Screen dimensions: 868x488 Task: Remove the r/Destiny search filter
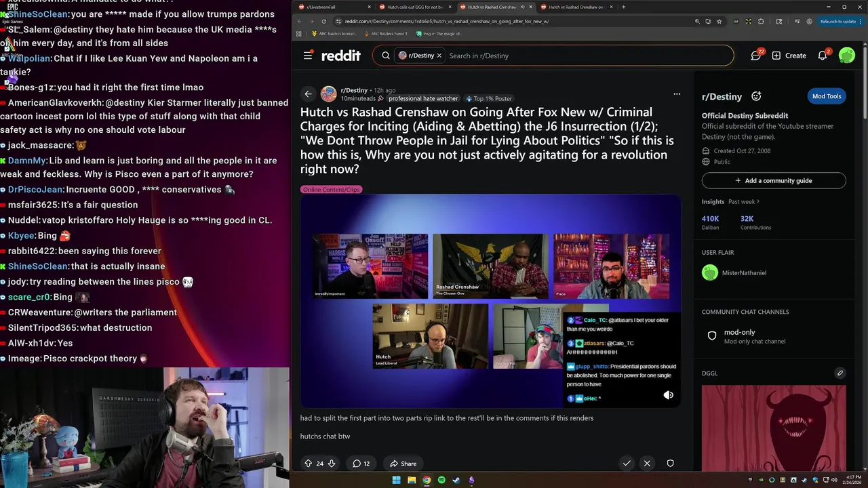(439, 56)
